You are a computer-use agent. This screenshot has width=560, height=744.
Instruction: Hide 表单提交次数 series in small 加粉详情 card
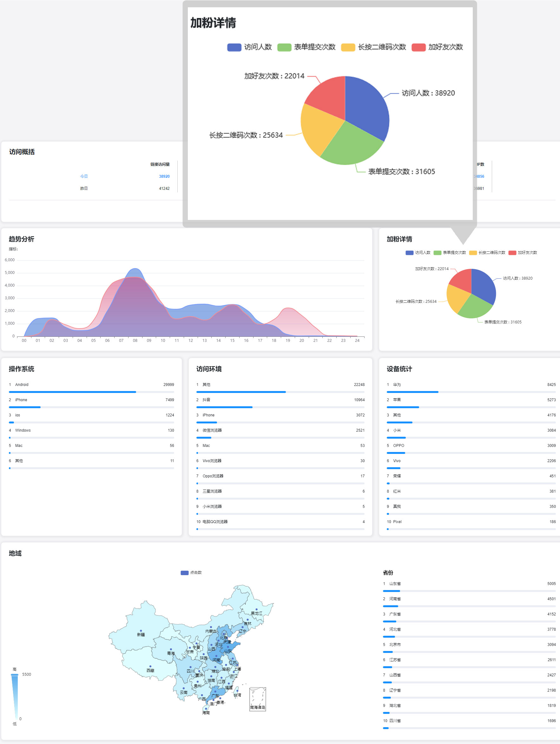tap(449, 253)
